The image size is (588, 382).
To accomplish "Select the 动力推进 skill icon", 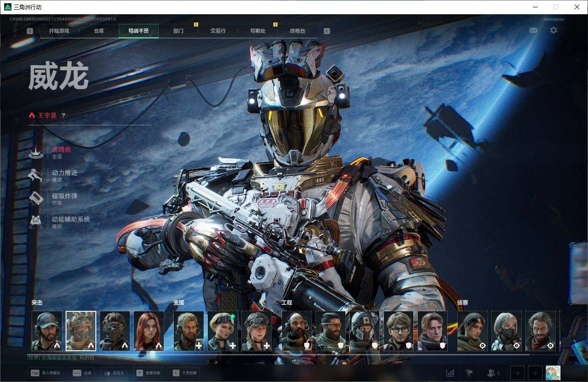I will click(x=36, y=175).
